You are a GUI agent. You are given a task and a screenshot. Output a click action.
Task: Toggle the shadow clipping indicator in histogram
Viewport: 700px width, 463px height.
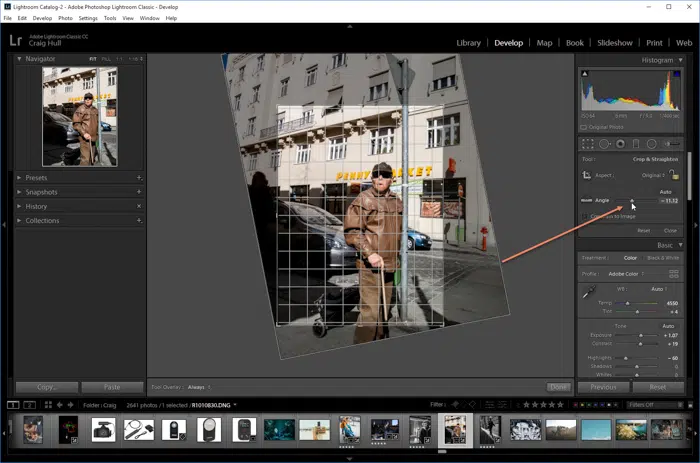(x=584, y=74)
